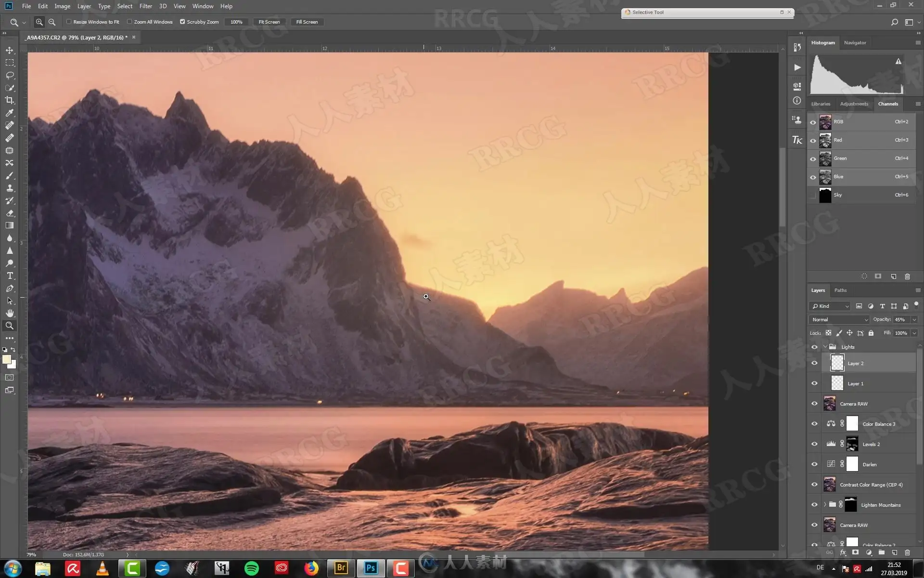The height and width of the screenshot is (578, 924).
Task: Select the Brush tool
Action: click(10, 175)
